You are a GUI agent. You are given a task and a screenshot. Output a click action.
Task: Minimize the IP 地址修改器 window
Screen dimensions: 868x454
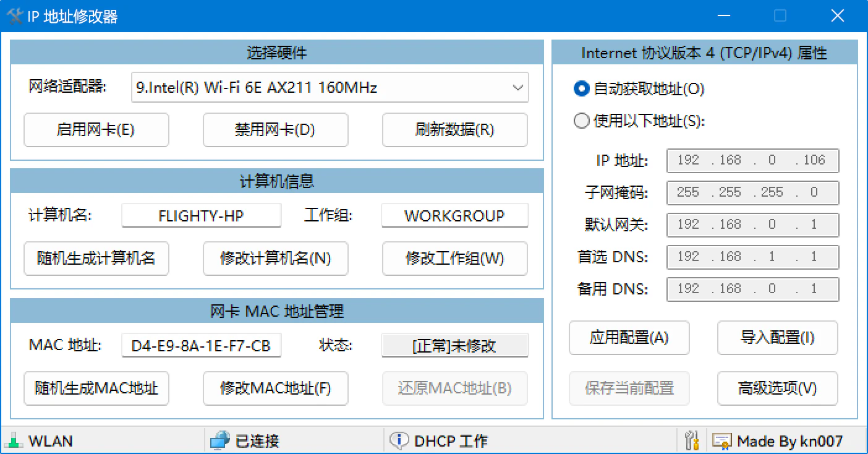pos(723,16)
